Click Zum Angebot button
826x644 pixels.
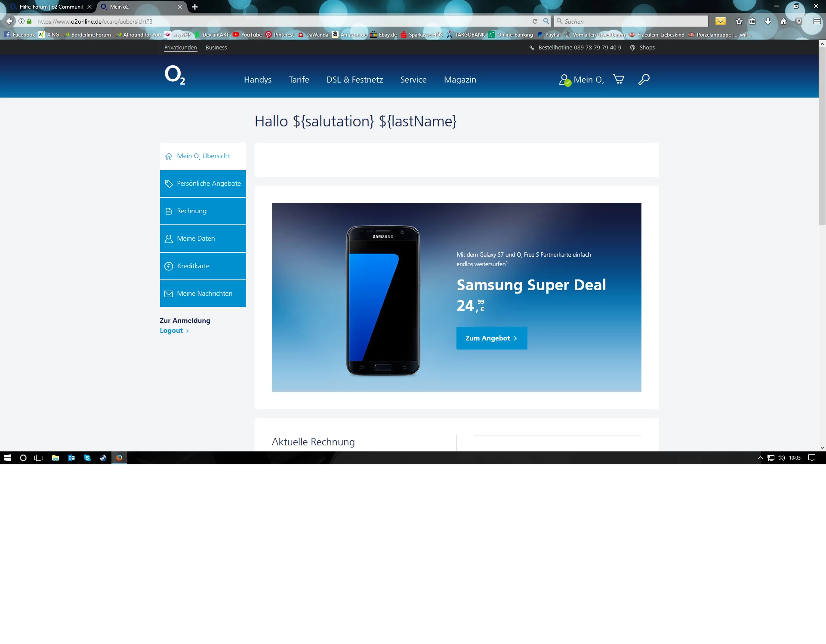click(x=491, y=338)
